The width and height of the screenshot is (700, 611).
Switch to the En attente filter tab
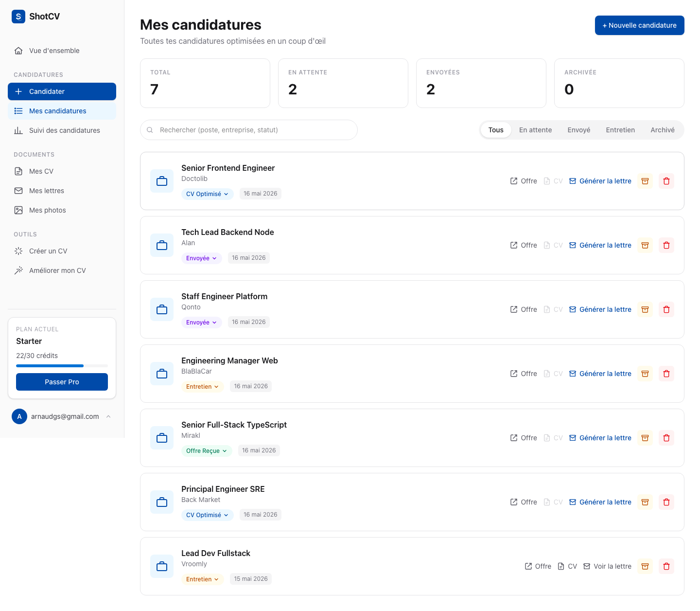pyautogui.click(x=535, y=130)
